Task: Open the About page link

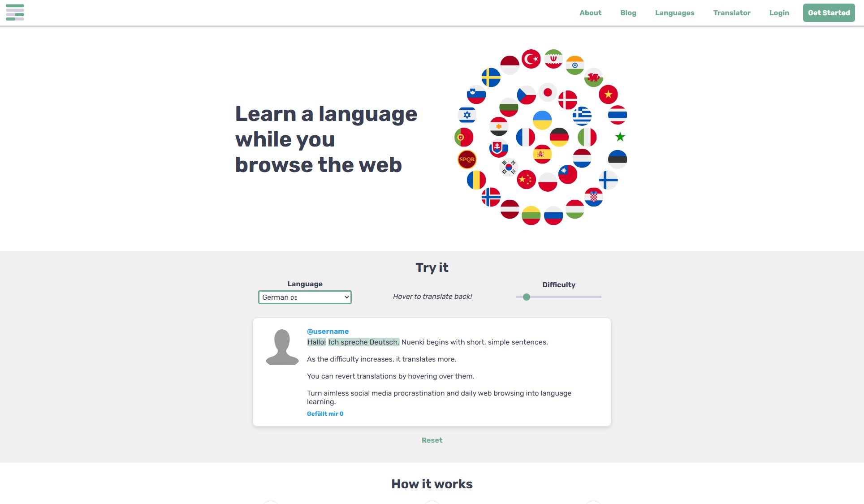Action: coord(590,13)
